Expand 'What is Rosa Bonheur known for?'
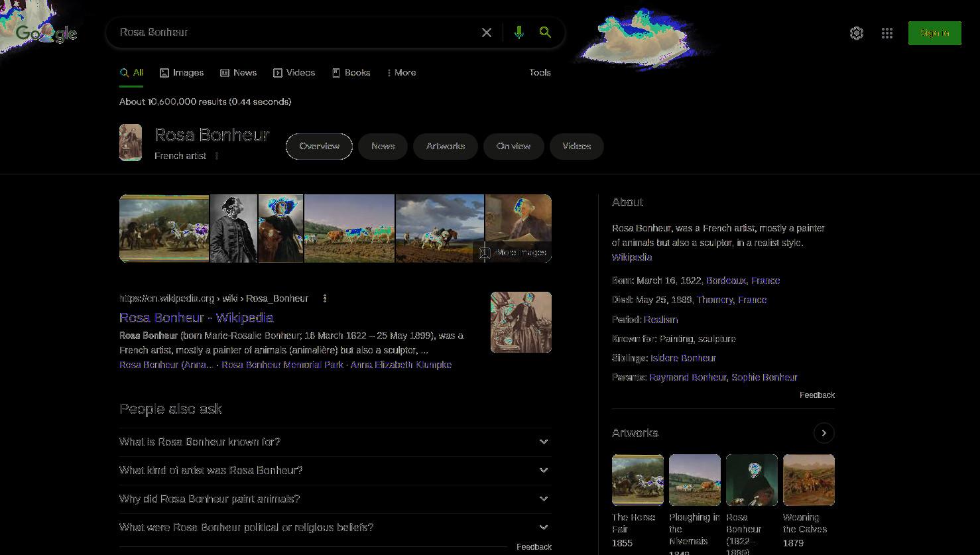This screenshot has width=980, height=555. 335,442
